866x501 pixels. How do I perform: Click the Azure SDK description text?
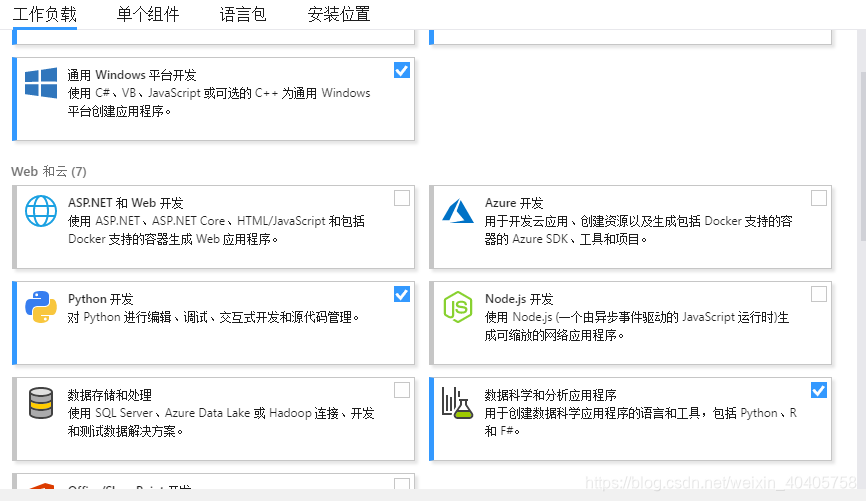[x=638, y=230]
